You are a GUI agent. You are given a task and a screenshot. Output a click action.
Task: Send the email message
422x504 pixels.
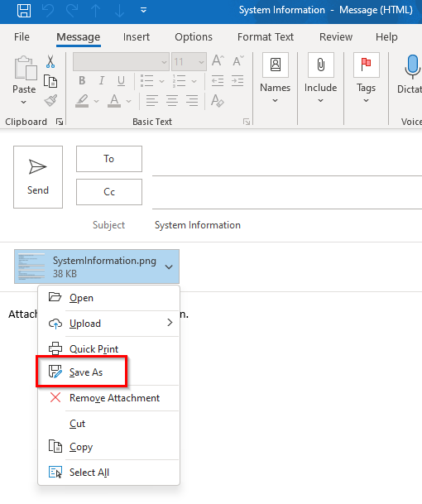[38, 177]
